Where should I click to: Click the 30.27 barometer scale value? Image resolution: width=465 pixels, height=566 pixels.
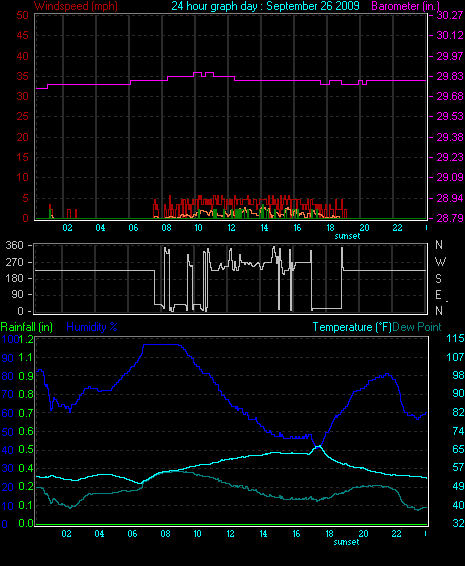pyautogui.click(x=450, y=15)
